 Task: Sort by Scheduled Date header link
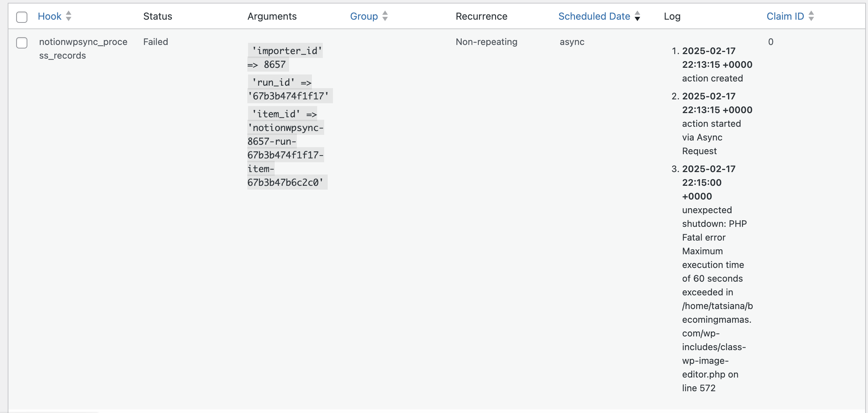tap(594, 16)
